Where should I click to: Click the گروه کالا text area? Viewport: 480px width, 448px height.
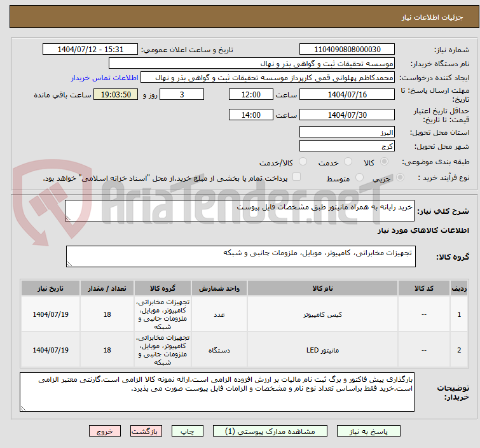coord(240,256)
